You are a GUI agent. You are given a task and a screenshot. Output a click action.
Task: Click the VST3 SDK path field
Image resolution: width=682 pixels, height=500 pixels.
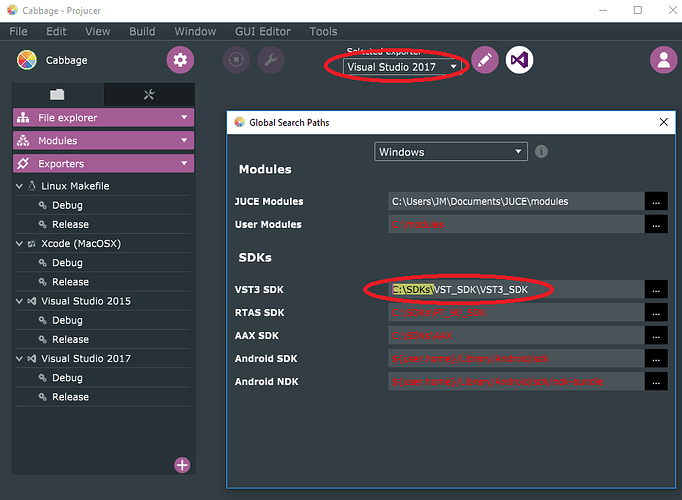[x=516, y=290]
